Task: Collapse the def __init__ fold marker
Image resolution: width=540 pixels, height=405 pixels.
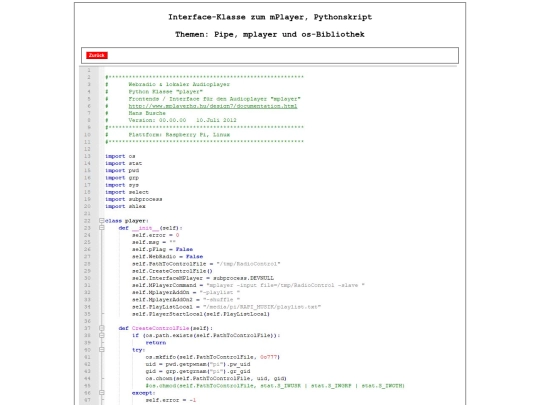Action: (x=102, y=228)
